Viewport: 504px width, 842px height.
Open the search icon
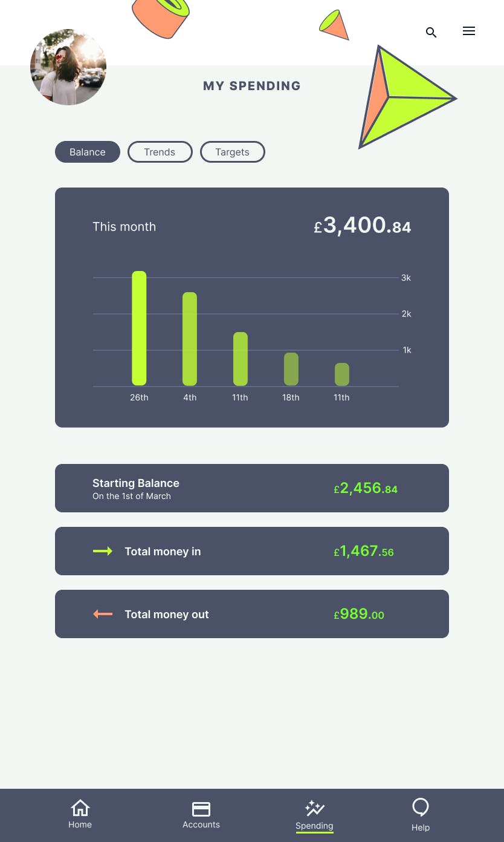(431, 33)
